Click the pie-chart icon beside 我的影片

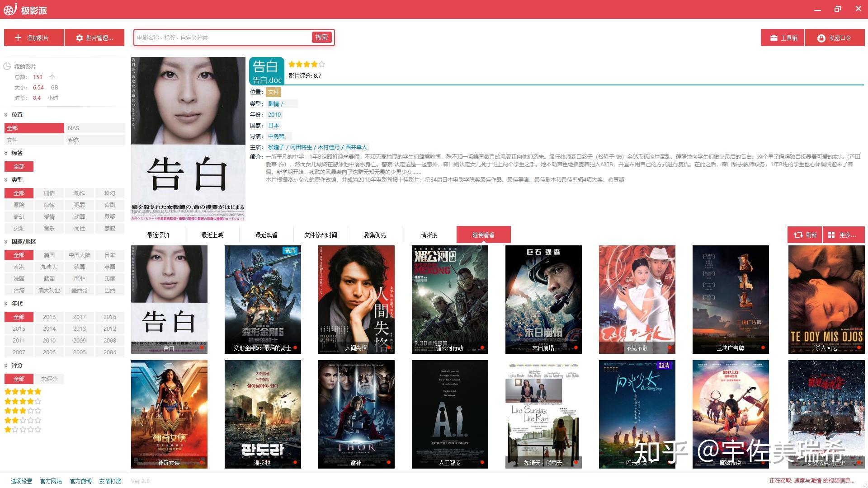coord(7,66)
